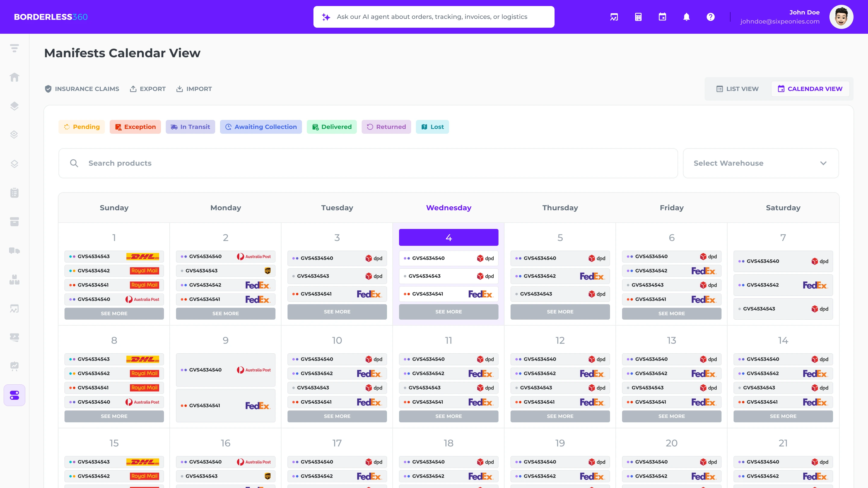868x488 pixels.
Task: Click the Search products field
Action: pos(368,163)
